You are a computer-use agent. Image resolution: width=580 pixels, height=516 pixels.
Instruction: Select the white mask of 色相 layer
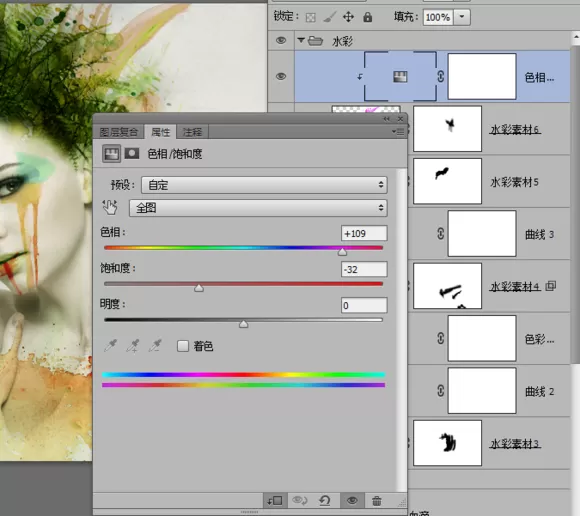[482, 77]
